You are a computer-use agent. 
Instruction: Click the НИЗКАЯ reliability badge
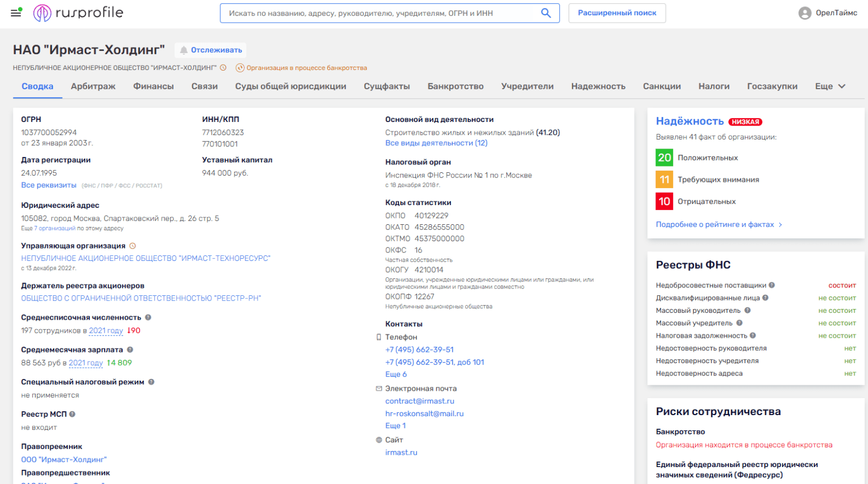pyautogui.click(x=745, y=122)
